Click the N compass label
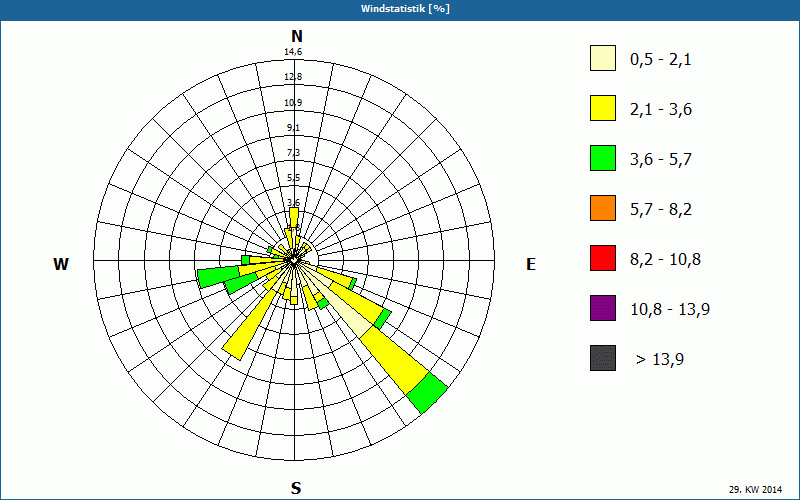The height and width of the screenshot is (500, 800). point(297,36)
